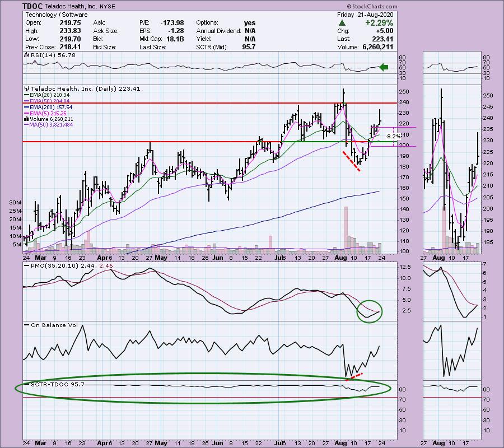Click the -8.2% annotation label on the price chart
Image resolution: width=504 pixels, height=448 pixels.
click(393, 136)
